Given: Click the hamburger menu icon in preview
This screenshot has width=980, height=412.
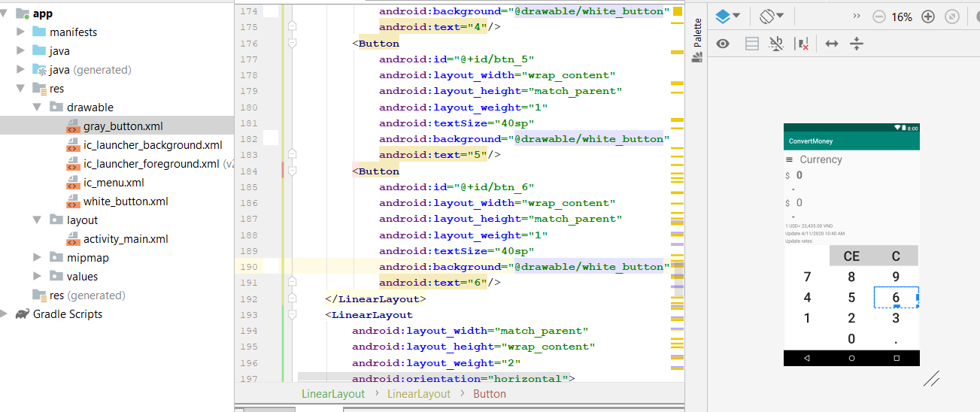Looking at the screenshot, I should [789, 160].
